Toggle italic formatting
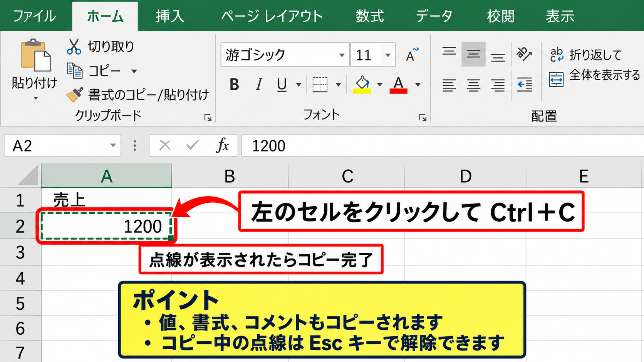The width and height of the screenshot is (644, 362). coord(259,85)
